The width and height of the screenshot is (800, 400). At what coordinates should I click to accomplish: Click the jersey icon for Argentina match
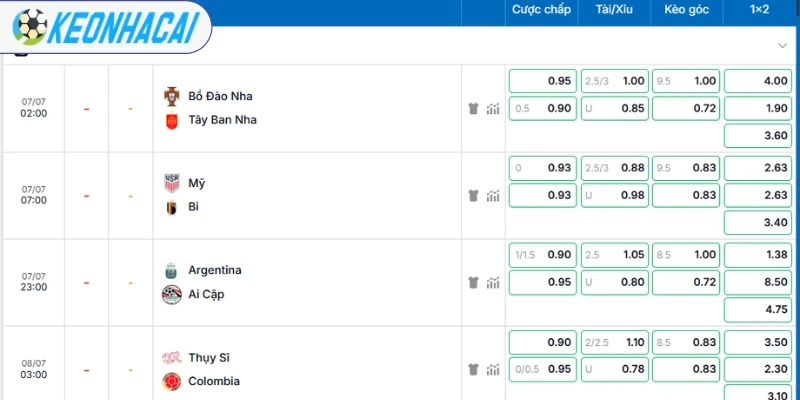point(473,282)
